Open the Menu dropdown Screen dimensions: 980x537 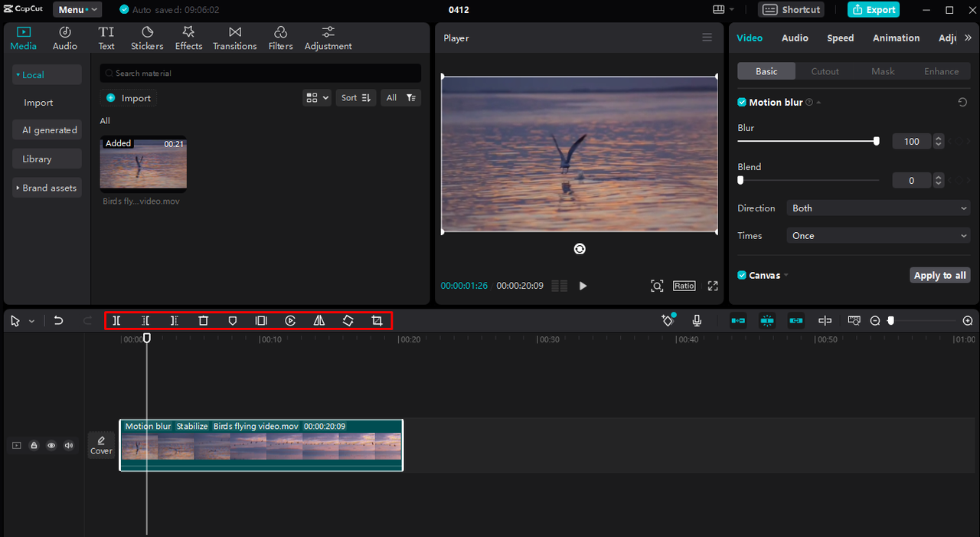click(x=77, y=10)
